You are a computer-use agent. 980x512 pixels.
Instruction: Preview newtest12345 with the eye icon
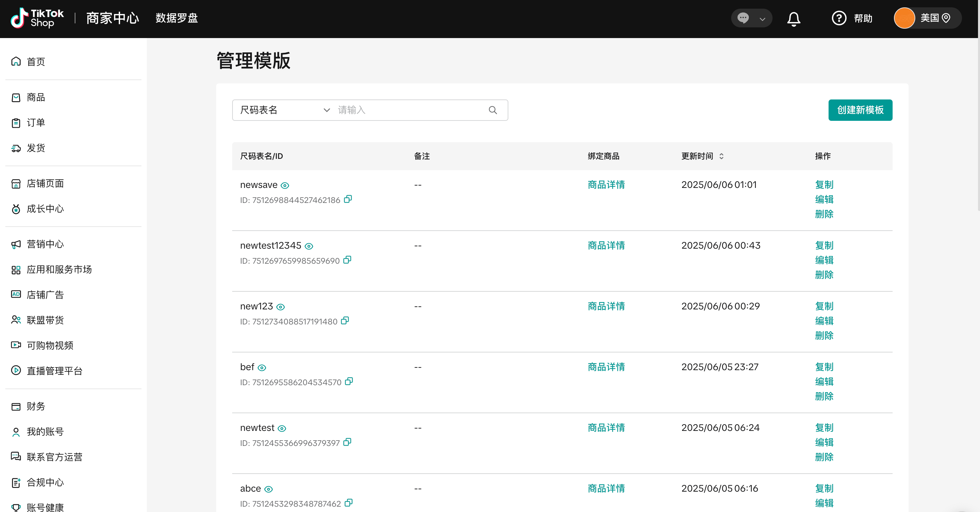coord(309,246)
